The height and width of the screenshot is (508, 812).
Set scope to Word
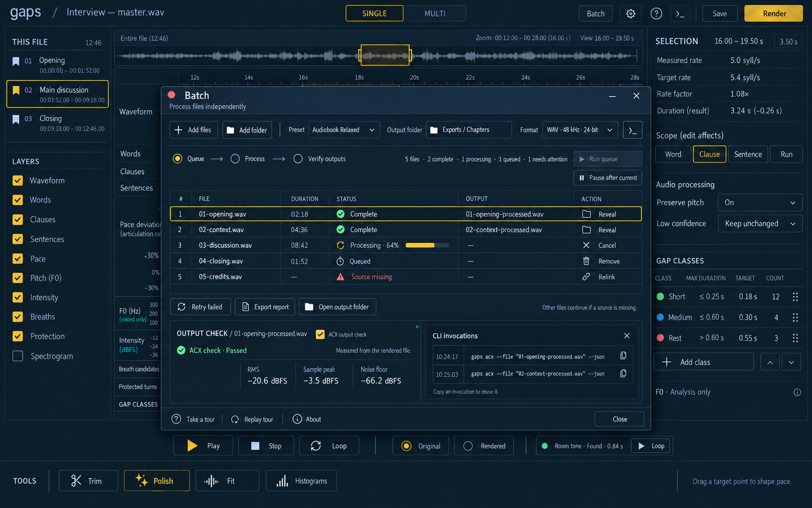click(x=673, y=154)
